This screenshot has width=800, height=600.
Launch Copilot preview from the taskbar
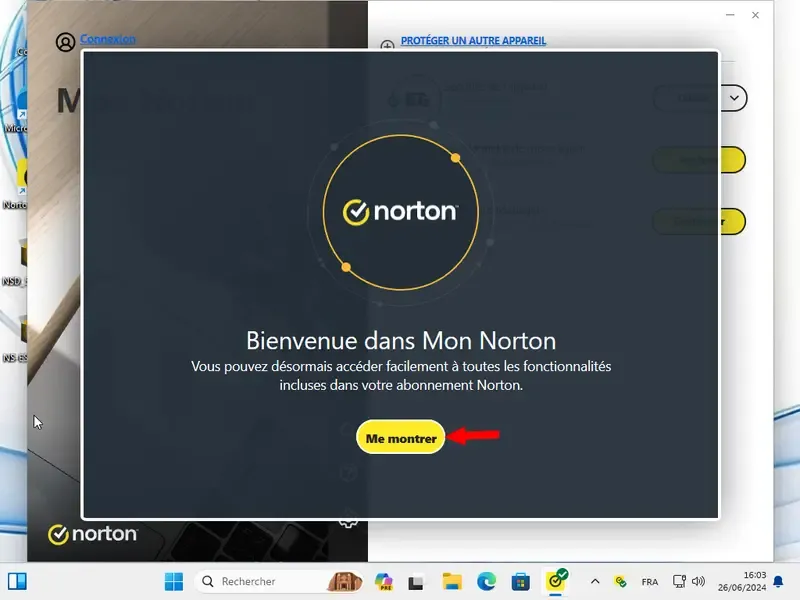click(383, 581)
